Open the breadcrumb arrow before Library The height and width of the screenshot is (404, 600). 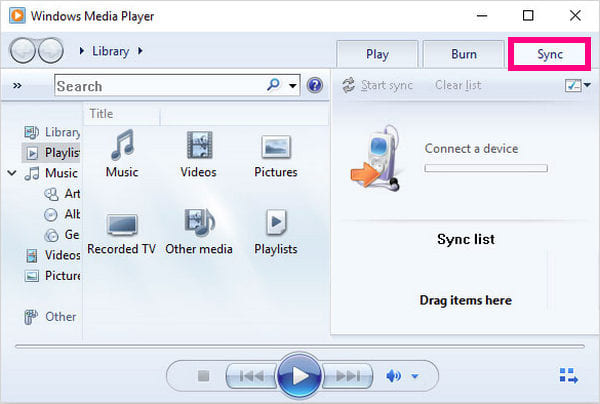(x=82, y=51)
